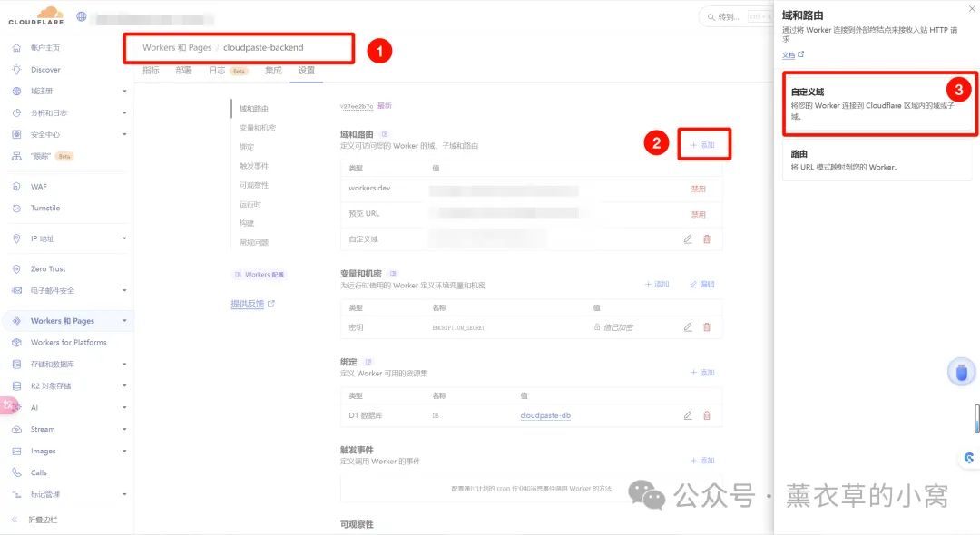This screenshot has height=535, width=980.
Task: Open the WAF sidebar icon
Action: pyautogui.click(x=17, y=187)
